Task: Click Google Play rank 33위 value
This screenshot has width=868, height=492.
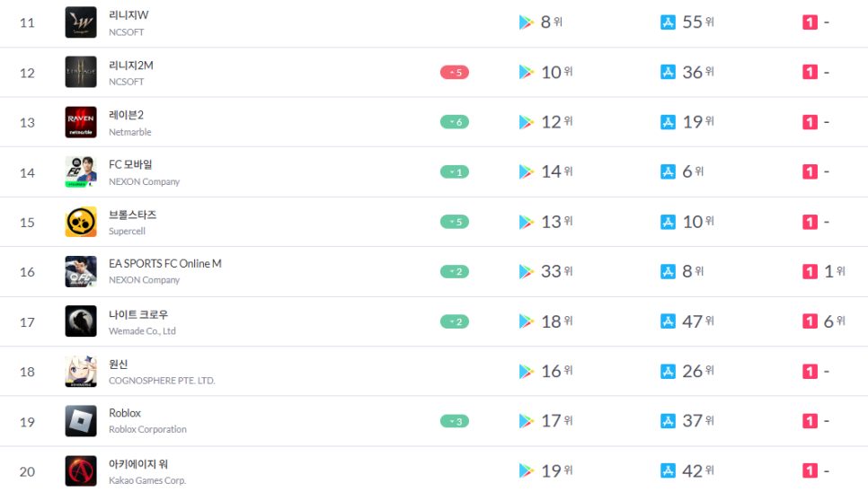Action: coord(557,271)
